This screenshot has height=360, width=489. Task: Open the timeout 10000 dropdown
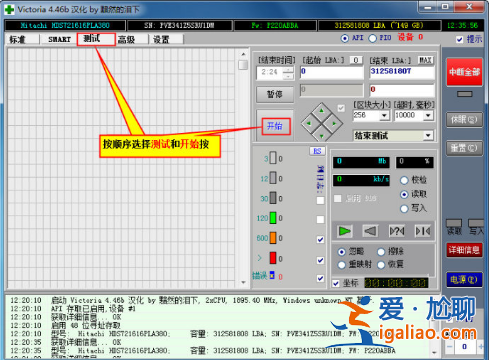(428, 116)
